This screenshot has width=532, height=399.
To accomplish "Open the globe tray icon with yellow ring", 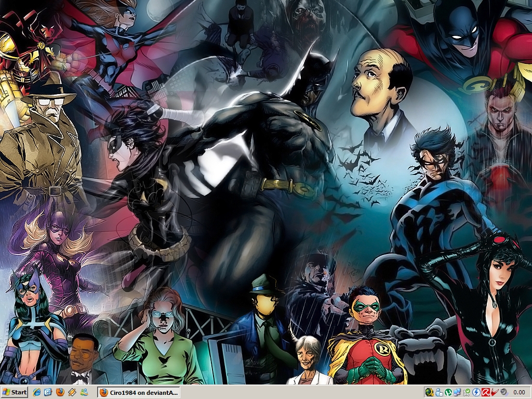I will (x=430, y=392).
